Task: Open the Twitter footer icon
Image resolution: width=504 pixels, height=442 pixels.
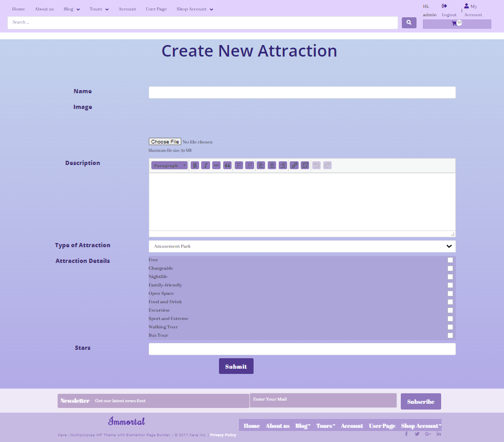Action: pos(417,434)
